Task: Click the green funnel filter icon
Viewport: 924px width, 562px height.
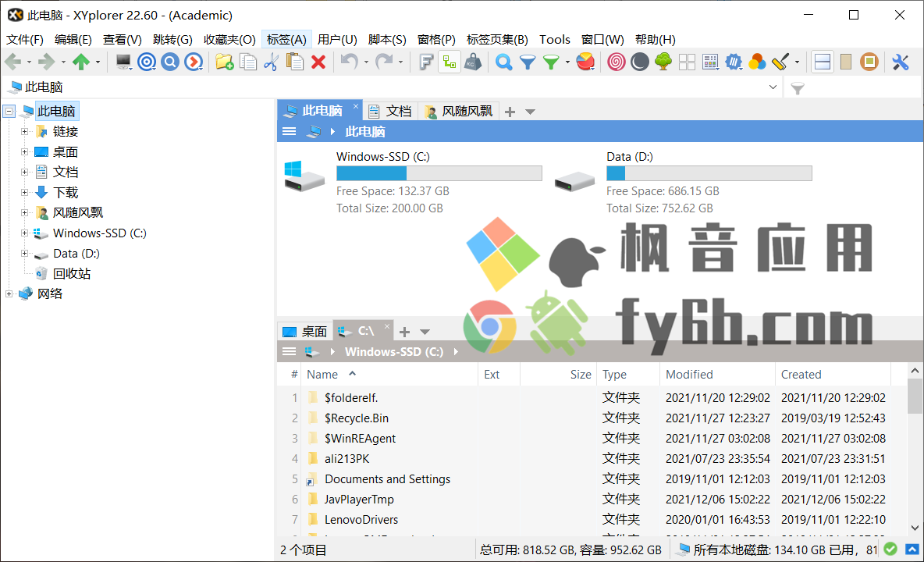Action: [x=551, y=62]
